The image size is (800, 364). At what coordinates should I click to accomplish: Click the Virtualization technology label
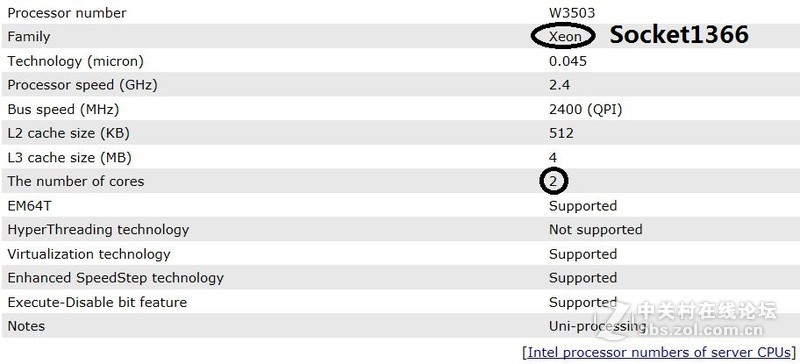coord(89,254)
